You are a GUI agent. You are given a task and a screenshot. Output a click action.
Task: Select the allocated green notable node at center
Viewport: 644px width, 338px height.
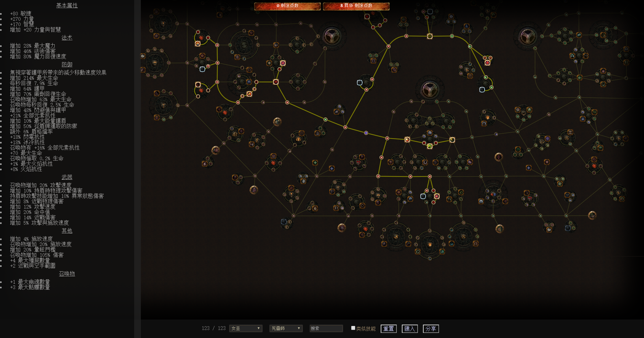coord(430,146)
